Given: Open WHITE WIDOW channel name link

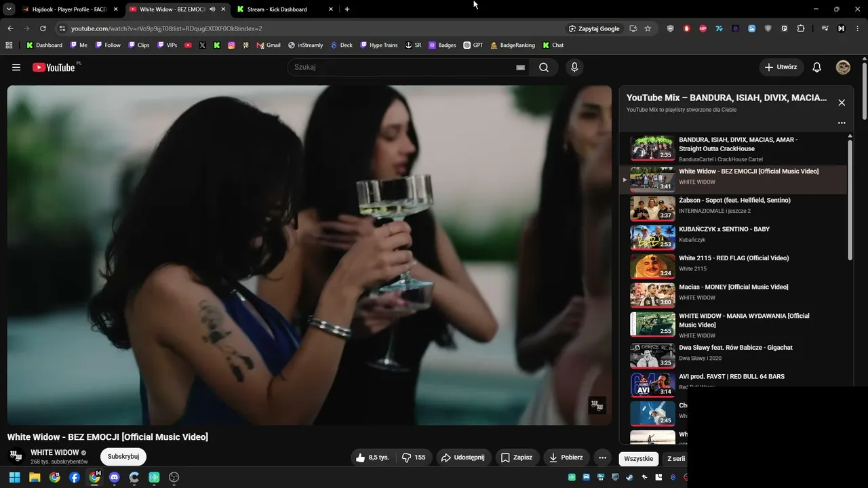Looking at the screenshot, I should point(55,452).
